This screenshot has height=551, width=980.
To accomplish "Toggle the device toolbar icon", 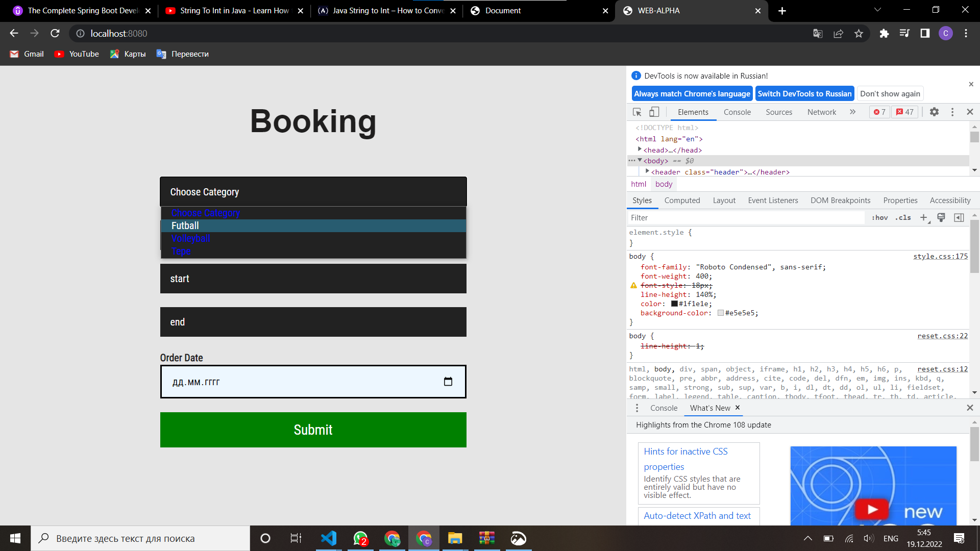I will (x=654, y=112).
